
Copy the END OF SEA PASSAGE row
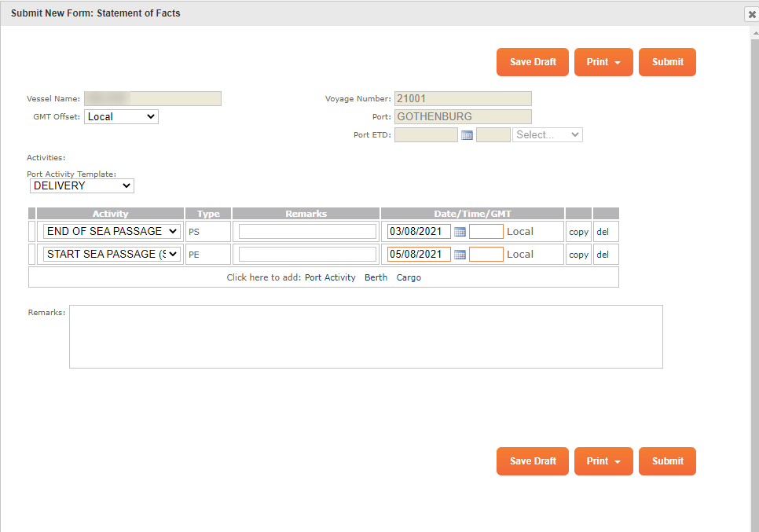578,232
